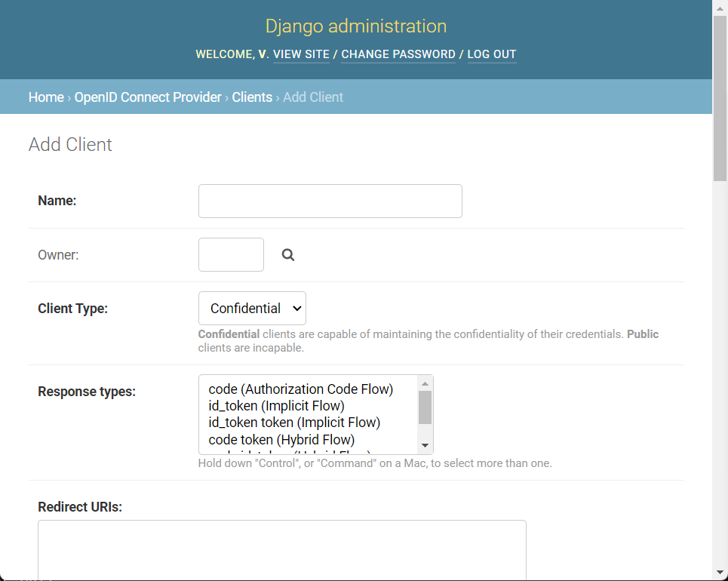Click the Owner: label
The height and width of the screenshot is (581, 728).
coord(59,255)
